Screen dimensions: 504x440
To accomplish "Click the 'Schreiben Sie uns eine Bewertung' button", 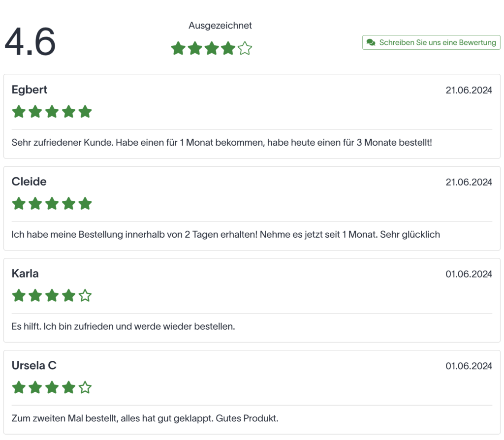I will point(431,43).
